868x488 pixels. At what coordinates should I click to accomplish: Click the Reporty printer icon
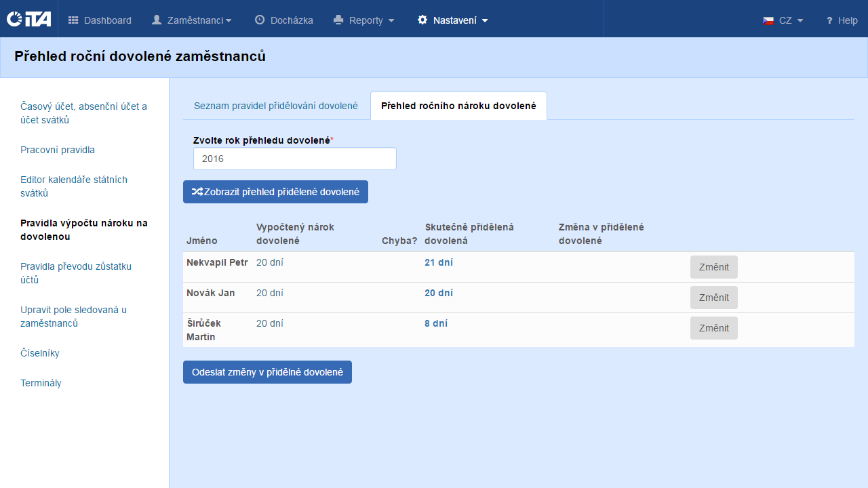(338, 20)
